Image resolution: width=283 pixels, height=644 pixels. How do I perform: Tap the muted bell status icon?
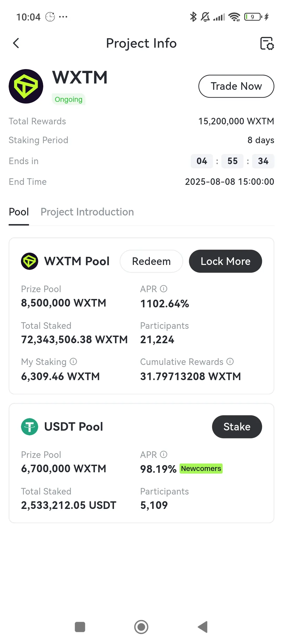205,17
